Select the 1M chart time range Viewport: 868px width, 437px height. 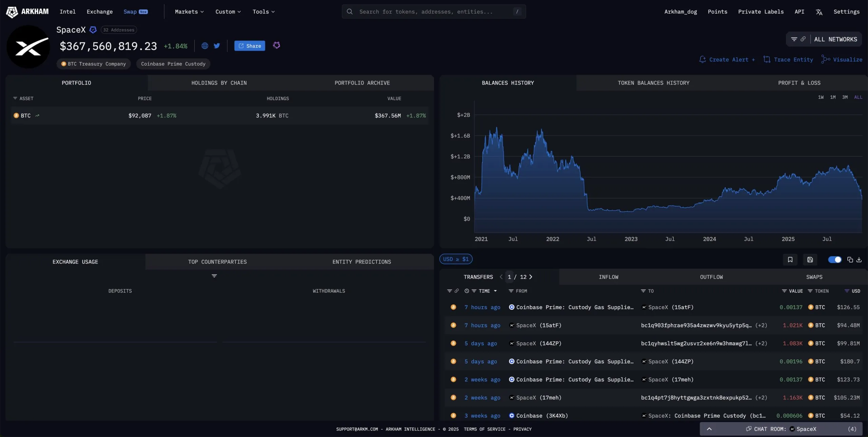click(x=833, y=97)
